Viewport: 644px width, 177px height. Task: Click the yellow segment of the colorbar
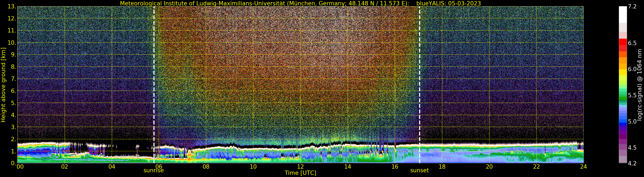click(623, 72)
